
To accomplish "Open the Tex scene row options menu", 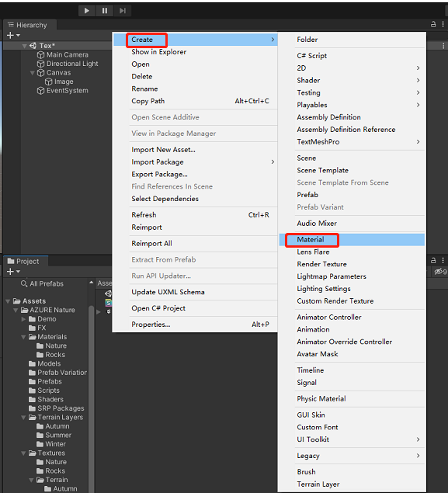I will point(443,46).
